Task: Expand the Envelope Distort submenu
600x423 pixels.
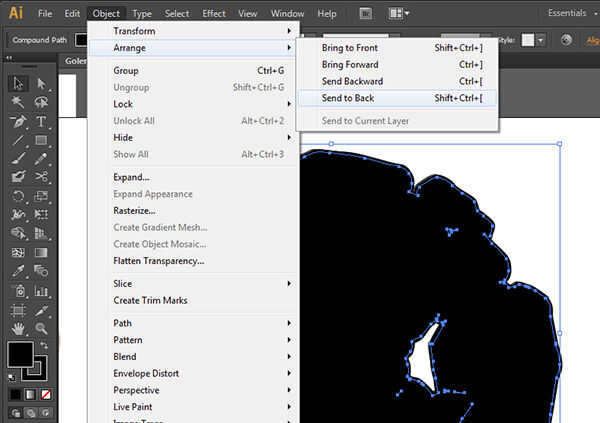Action: (193, 373)
